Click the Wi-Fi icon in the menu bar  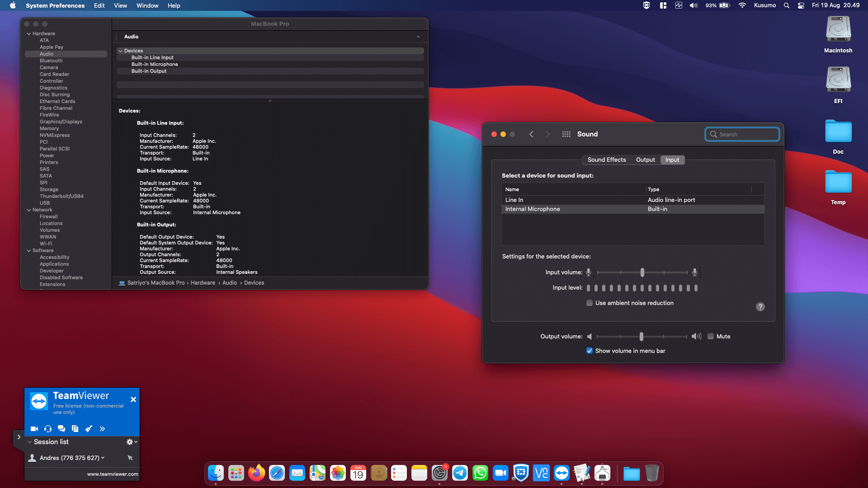coord(742,5)
